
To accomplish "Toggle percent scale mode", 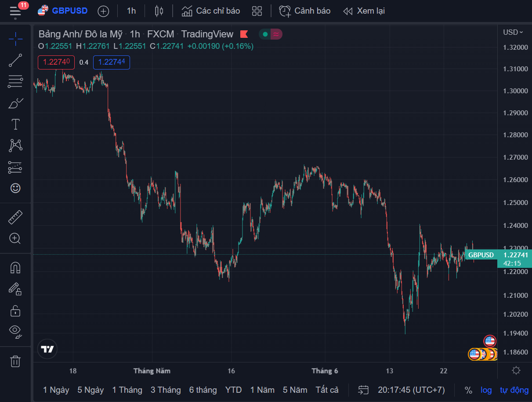I will 468,390.
